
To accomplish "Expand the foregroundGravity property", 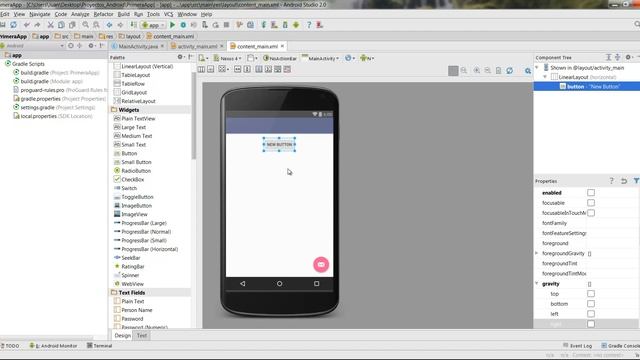I will 537,253.
